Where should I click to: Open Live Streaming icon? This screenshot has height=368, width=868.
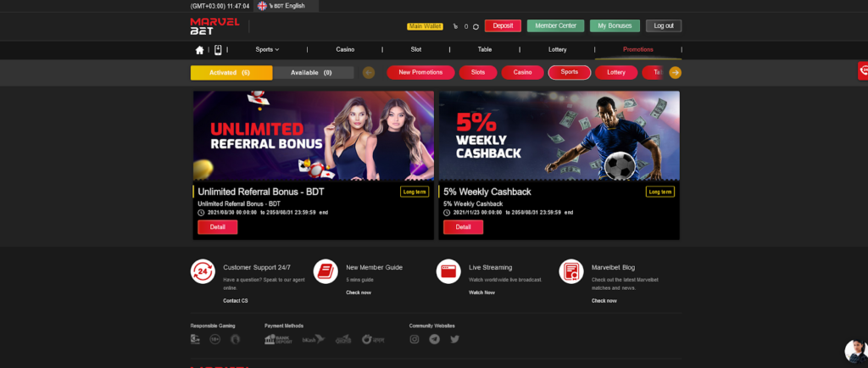448,271
